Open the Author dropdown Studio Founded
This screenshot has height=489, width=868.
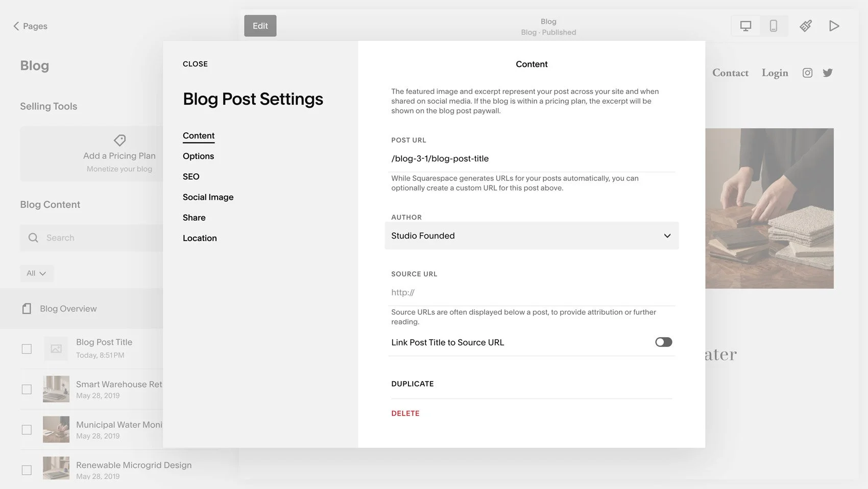tap(532, 236)
